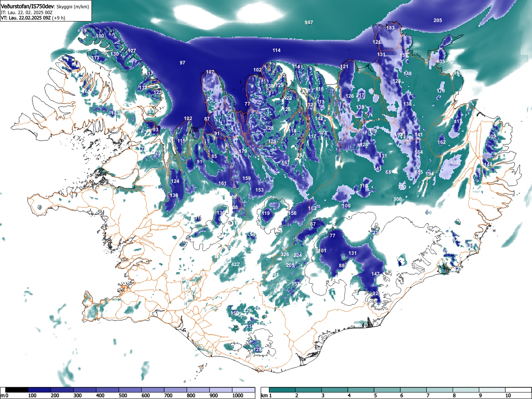Click the visibility value 957 on the map
This screenshot has height=399, width=532.
308,22
